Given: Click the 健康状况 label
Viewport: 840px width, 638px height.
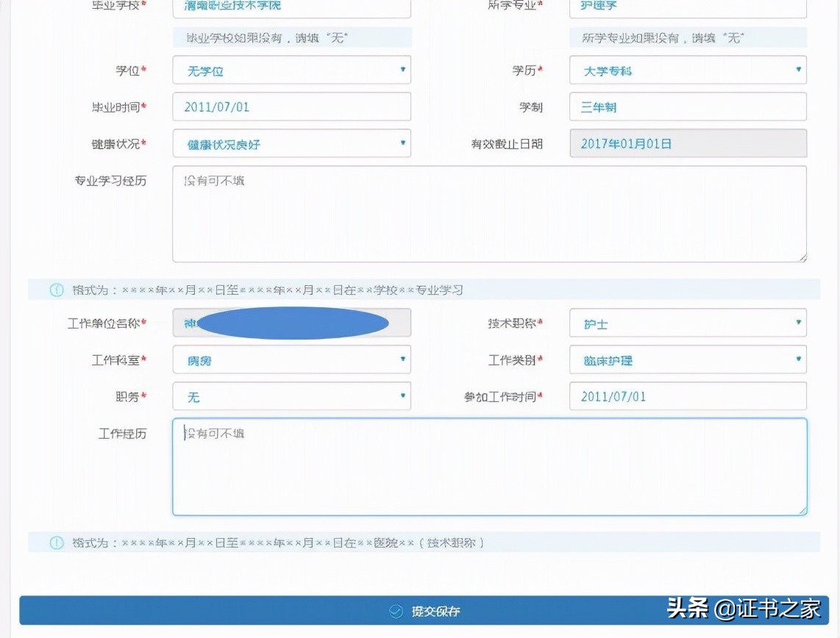Looking at the screenshot, I should 115,144.
